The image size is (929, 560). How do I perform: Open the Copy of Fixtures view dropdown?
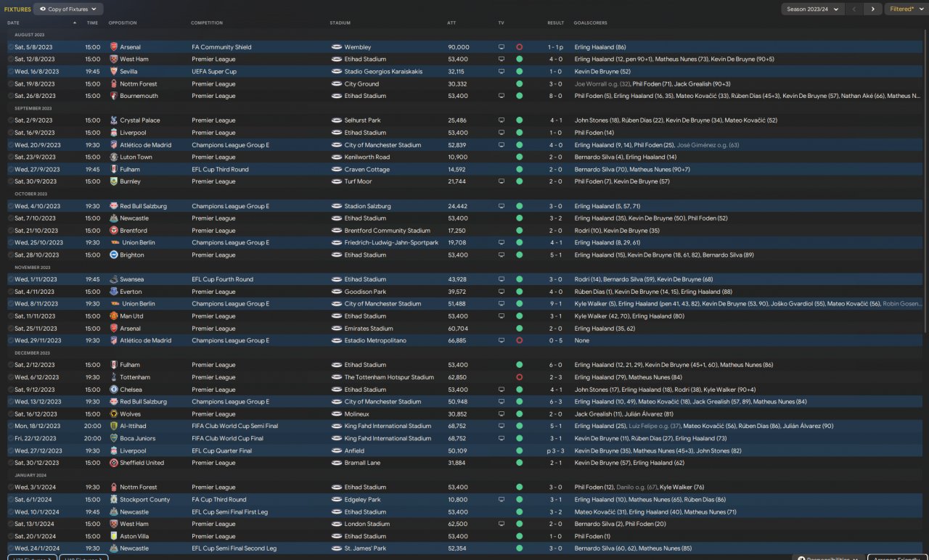tap(69, 9)
